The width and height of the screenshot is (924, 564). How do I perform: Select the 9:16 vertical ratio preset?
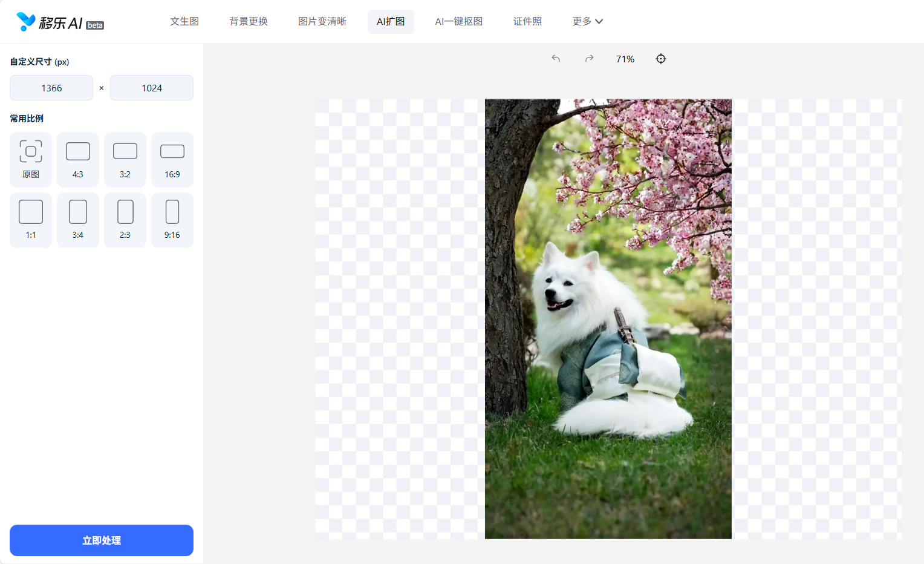tap(172, 220)
